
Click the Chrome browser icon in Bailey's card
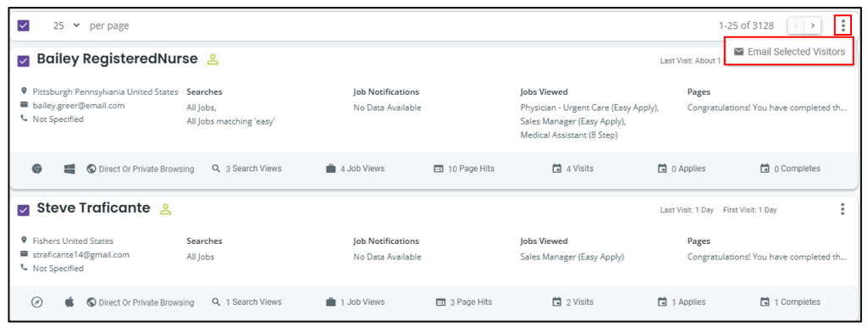click(37, 169)
